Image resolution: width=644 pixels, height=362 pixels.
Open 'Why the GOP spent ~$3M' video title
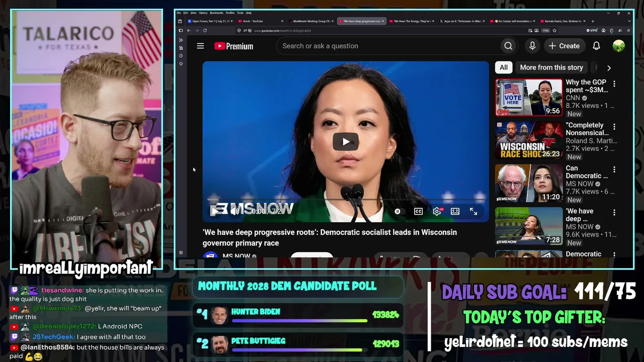587,86
